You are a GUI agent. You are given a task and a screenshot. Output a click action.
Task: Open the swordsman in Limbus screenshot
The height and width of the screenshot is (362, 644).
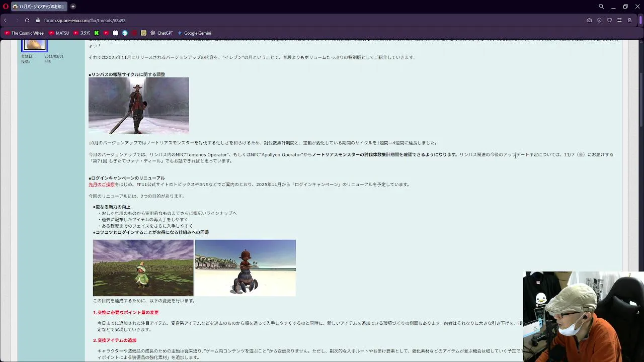[x=139, y=106]
